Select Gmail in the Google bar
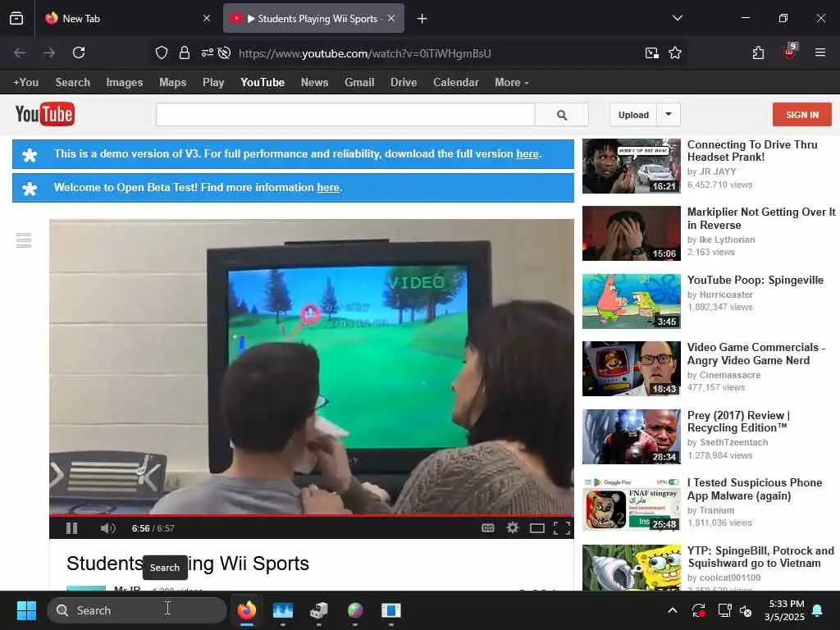Image resolution: width=840 pixels, height=630 pixels. click(359, 83)
